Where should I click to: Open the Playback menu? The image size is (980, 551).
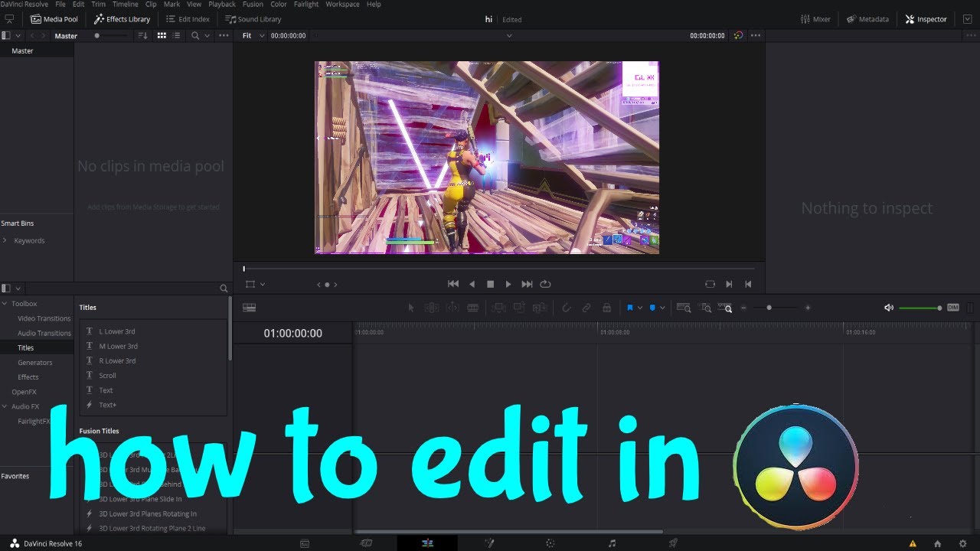pos(222,5)
